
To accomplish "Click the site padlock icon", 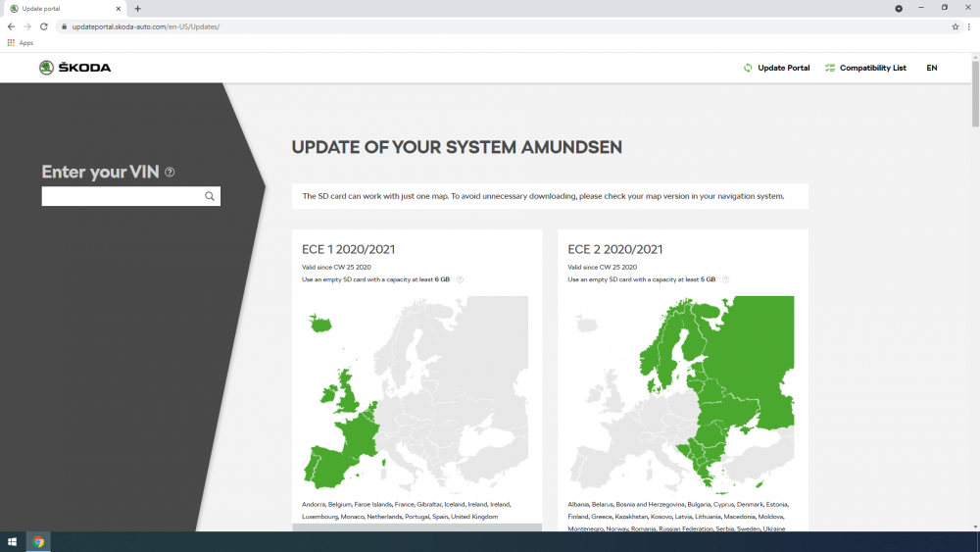I will tap(64, 26).
